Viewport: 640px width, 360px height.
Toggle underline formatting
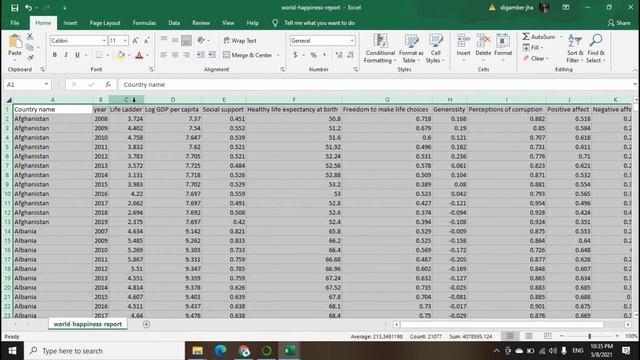pos(77,55)
